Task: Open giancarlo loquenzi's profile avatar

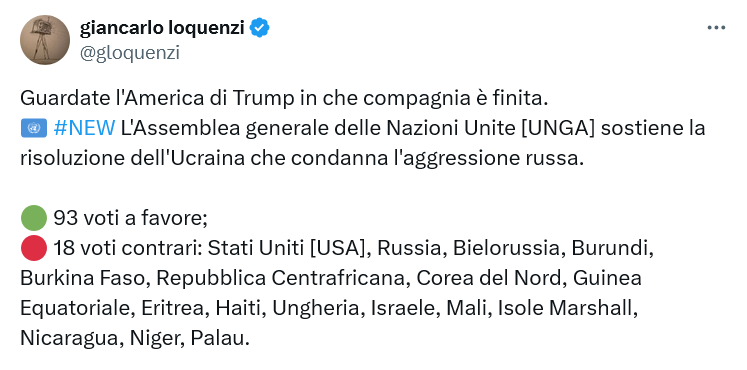Action: point(45,40)
